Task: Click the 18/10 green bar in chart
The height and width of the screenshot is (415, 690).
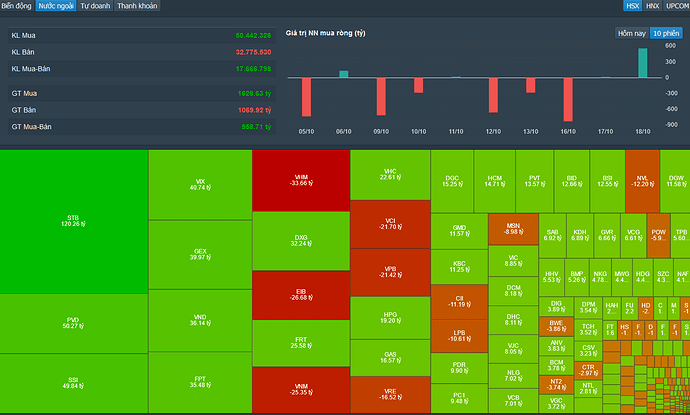Action: tap(642, 63)
